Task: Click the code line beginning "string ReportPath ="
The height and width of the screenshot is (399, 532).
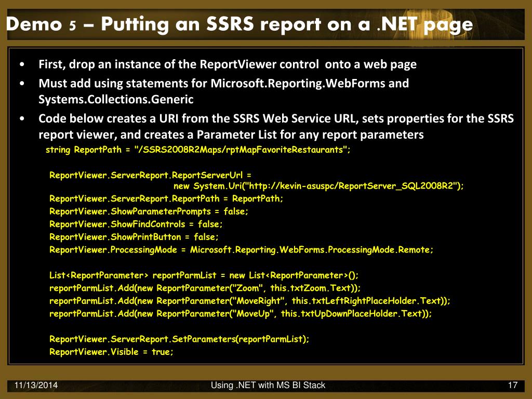Action: coord(198,150)
